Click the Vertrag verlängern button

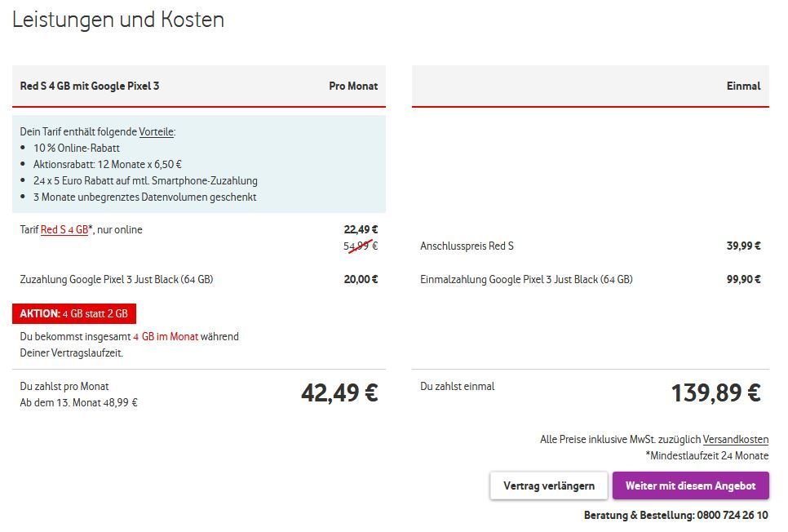549,485
